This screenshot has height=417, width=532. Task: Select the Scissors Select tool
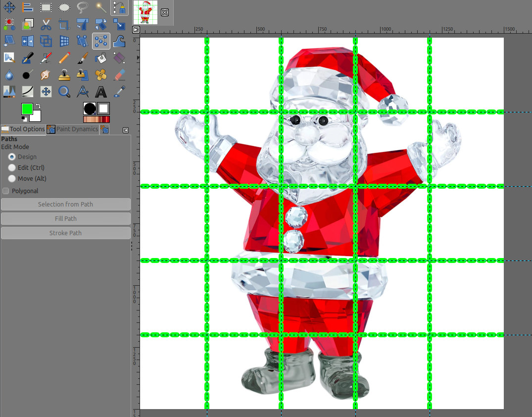(46, 24)
